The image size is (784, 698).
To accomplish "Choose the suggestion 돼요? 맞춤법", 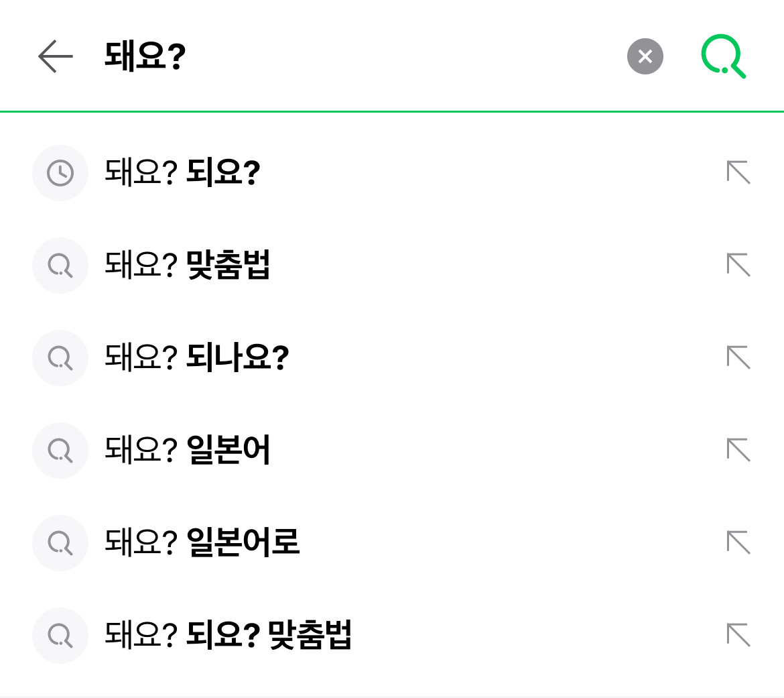I will [x=188, y=266].
